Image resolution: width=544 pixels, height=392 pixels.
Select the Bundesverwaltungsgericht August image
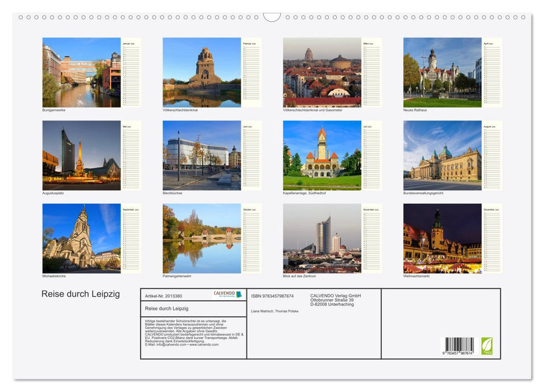click(443, 156)
